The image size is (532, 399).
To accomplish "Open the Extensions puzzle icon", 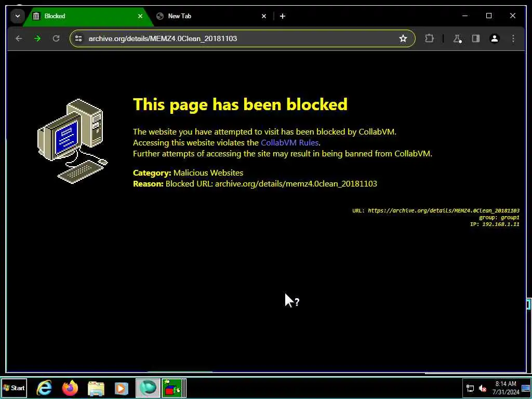I will [x=429, y=38].
